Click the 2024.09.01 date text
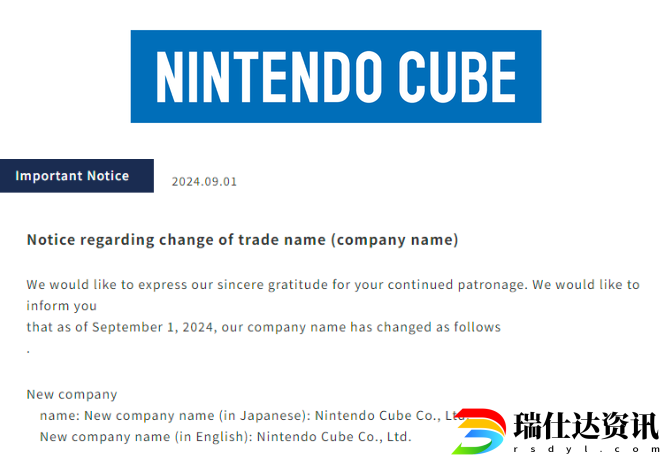The height and width of the screenshot is (459, 668). click(204, 182)
